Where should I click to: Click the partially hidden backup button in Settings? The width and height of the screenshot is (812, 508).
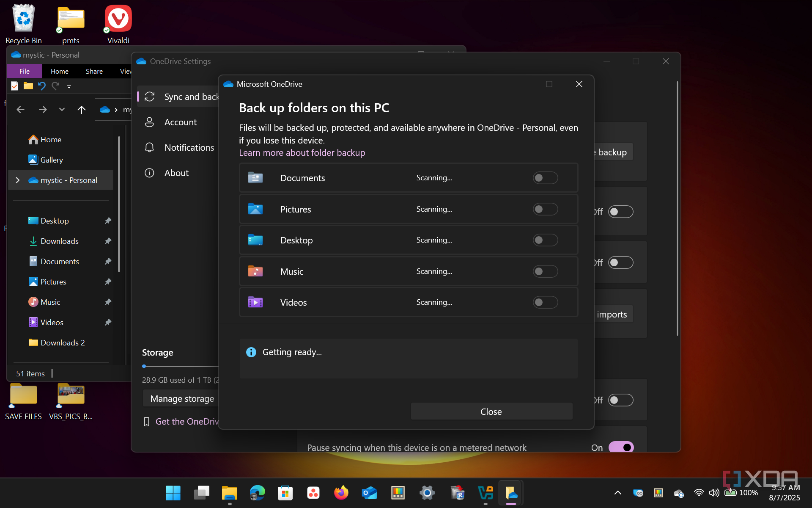click(614, 152)
